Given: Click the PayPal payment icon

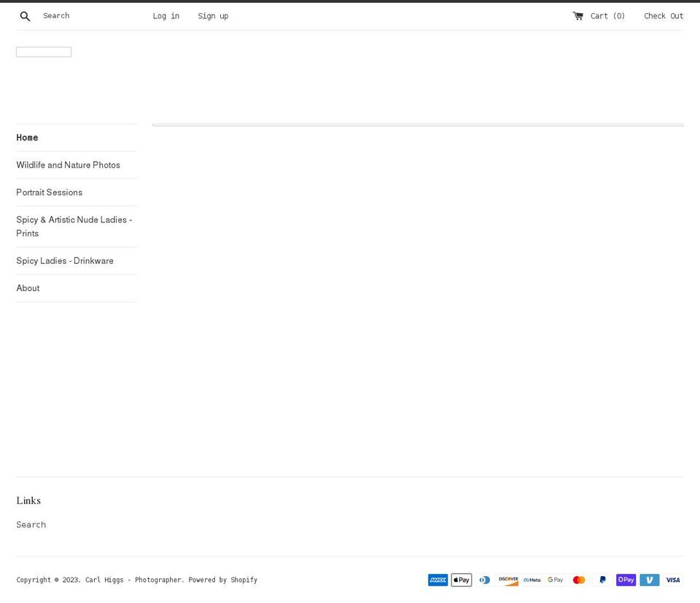Looking at the screenshot, I should (603, 580).
